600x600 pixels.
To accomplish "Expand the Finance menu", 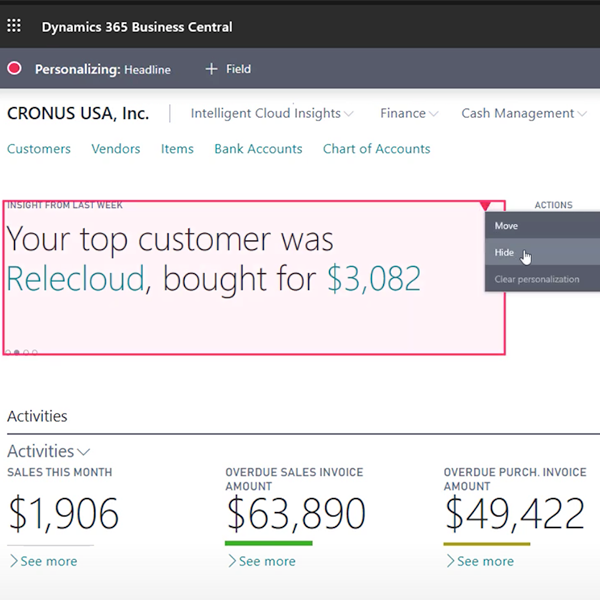I will 409,113.
